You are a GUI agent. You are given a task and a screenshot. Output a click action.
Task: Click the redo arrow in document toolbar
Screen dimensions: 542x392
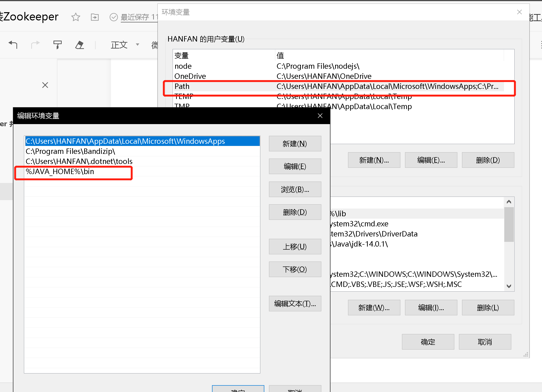(x=35, y=45)
